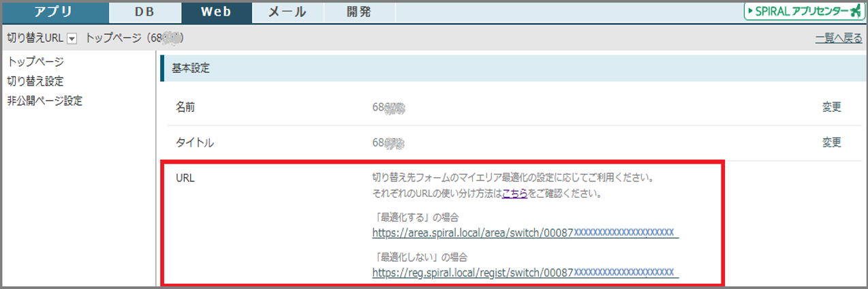Switch to the DB tab
This screenshot has width=868, height=289.
pyautogui.click(x=144, y=12)
